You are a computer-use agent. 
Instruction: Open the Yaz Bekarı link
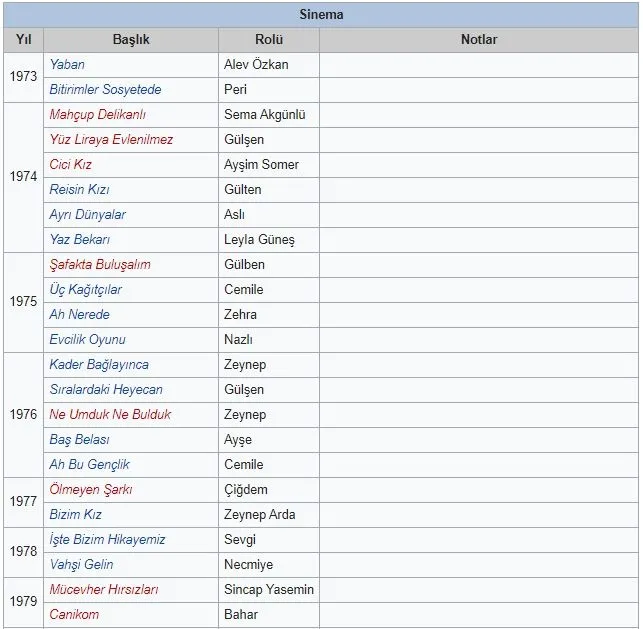[x=80, y=240]
